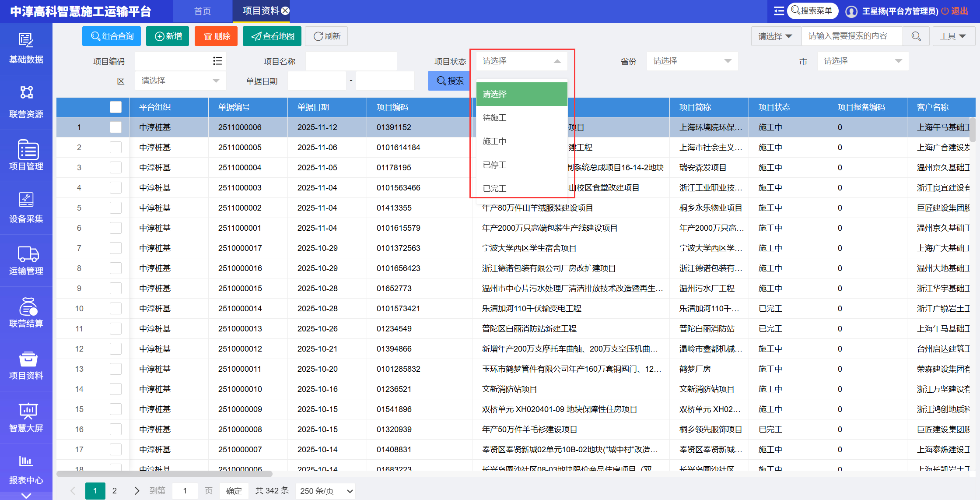980x500 pixels.
Task: Expand the 工具 dropdown
Action: click(x=953, y=36)
